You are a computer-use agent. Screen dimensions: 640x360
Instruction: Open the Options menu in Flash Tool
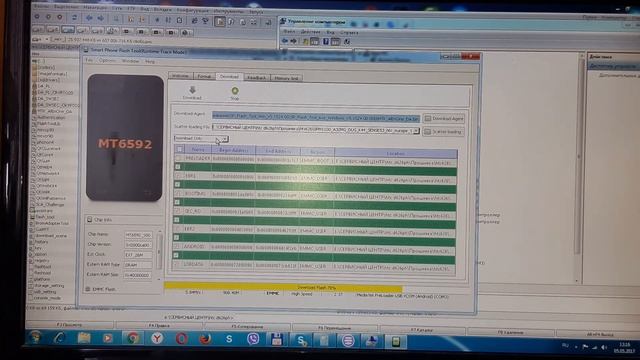click(107, 60)
